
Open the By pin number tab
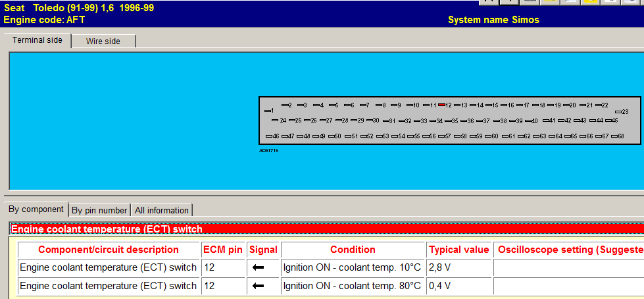pyautogui.click(x=99, y=210)
